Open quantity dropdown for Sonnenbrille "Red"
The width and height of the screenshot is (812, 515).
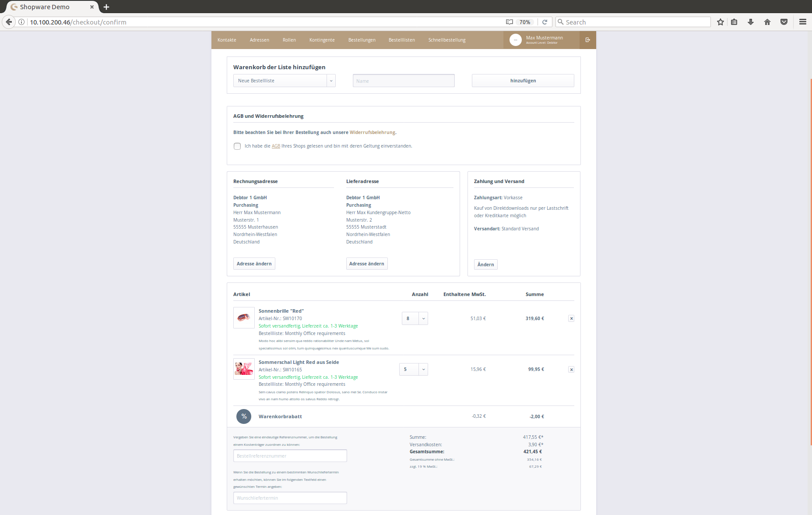(x=423, y=318)
